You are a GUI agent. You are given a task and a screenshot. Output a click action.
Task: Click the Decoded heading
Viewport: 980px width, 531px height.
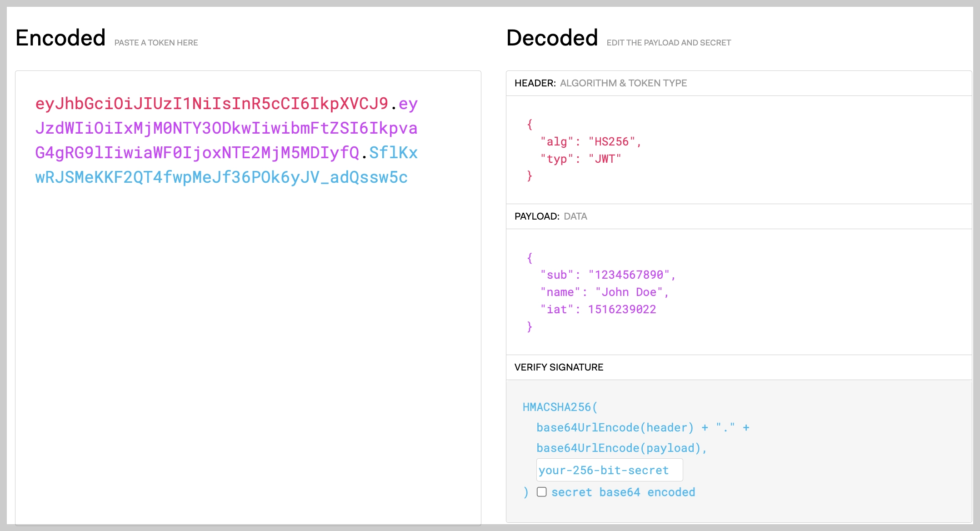pyautogui.click(x=552, y=38)
